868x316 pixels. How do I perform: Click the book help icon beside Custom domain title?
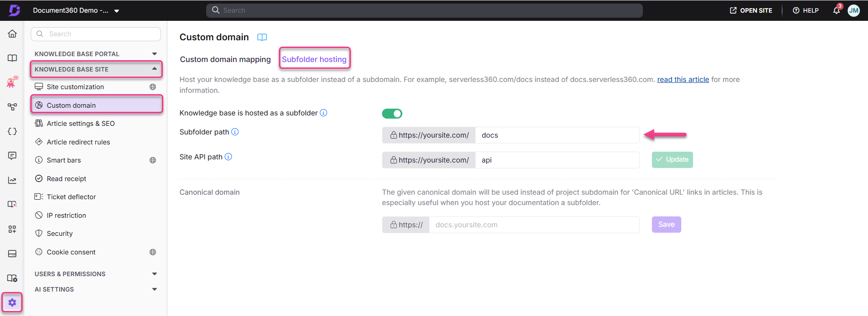[x=262, y=37]
